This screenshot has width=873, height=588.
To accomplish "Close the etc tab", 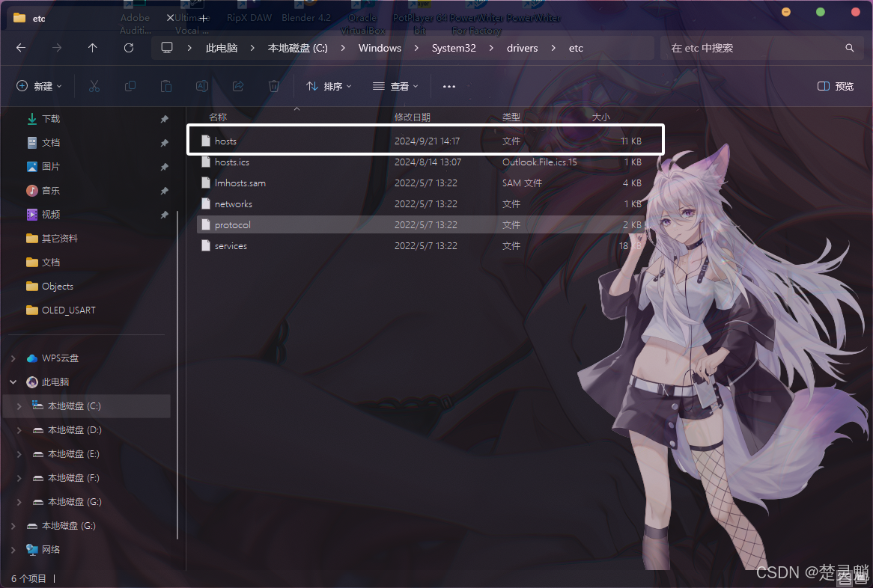I will (x=171, y=18).
